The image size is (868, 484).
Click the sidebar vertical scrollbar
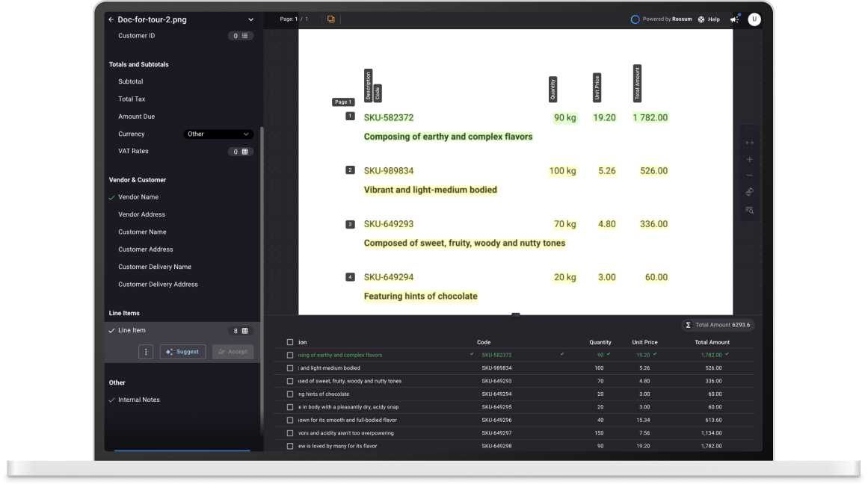tap(262, 276)
